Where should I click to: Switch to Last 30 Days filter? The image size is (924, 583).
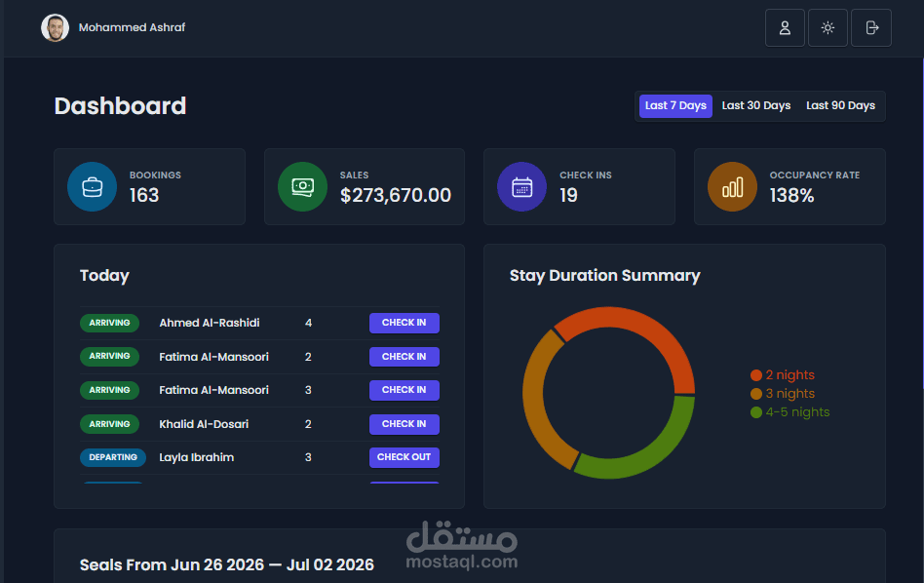coord(756,106)
